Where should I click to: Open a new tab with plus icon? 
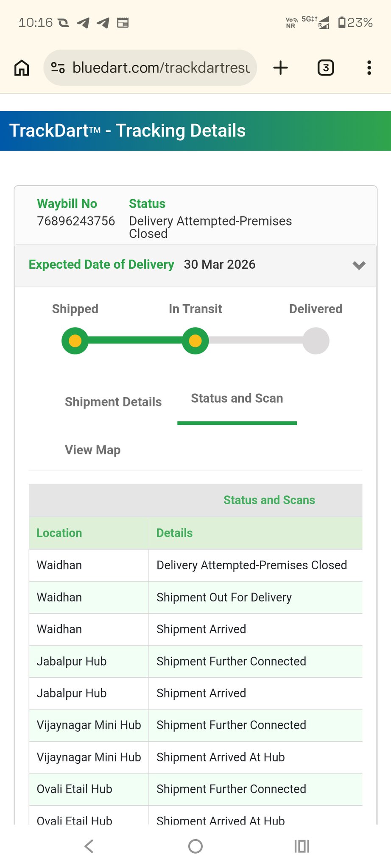click(x=280, y=68)
